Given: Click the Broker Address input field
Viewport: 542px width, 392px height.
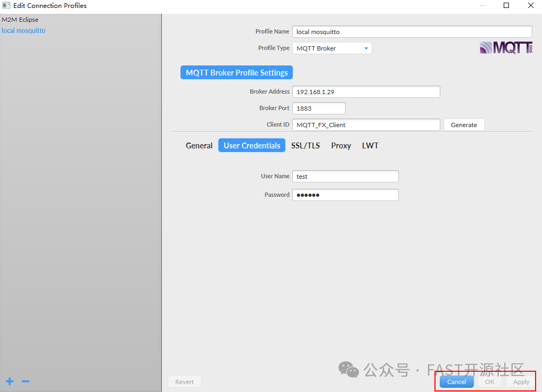Looking at the screenshot, I should click(366, 91).
